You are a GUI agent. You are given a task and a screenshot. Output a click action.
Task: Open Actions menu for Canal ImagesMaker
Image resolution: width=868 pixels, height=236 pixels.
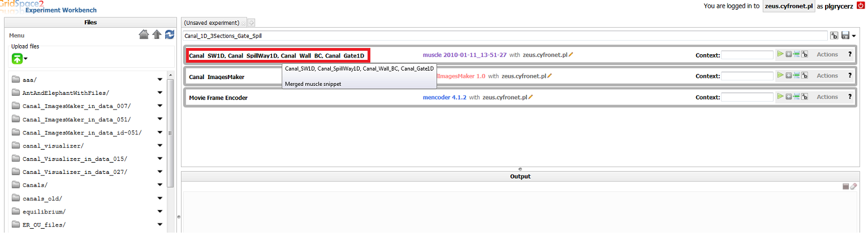827,76
